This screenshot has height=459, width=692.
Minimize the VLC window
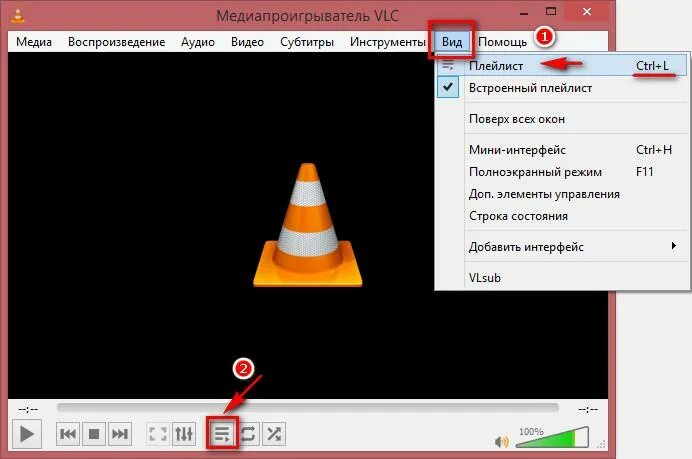(524, 13)
